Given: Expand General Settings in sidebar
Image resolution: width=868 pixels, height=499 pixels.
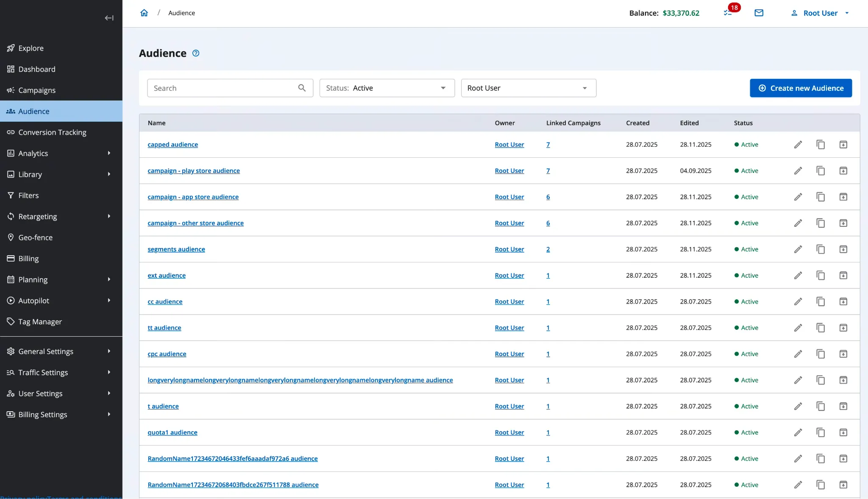Looking at the screenshot, I should point(61,351).
